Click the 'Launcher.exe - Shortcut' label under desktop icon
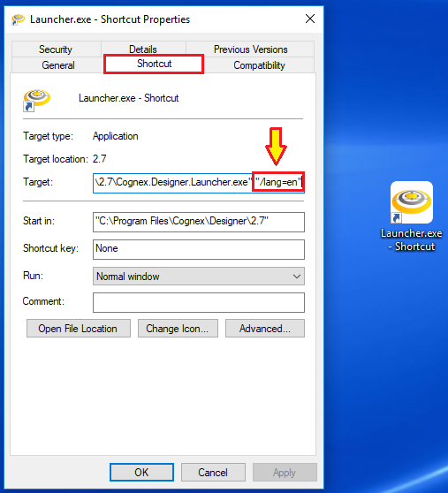The image size is (448, 493). (412, 240)
